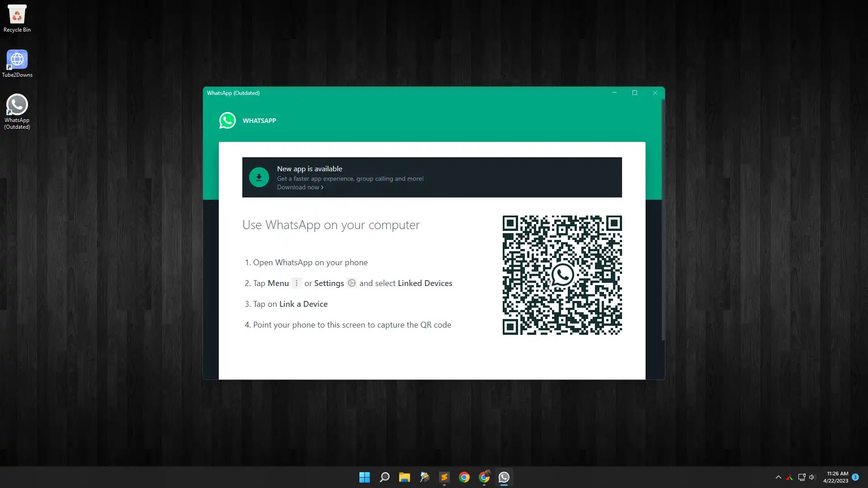Viewport: 868px width, 488px height.
Task: Click the Download now link
Action: pos(300,188)
